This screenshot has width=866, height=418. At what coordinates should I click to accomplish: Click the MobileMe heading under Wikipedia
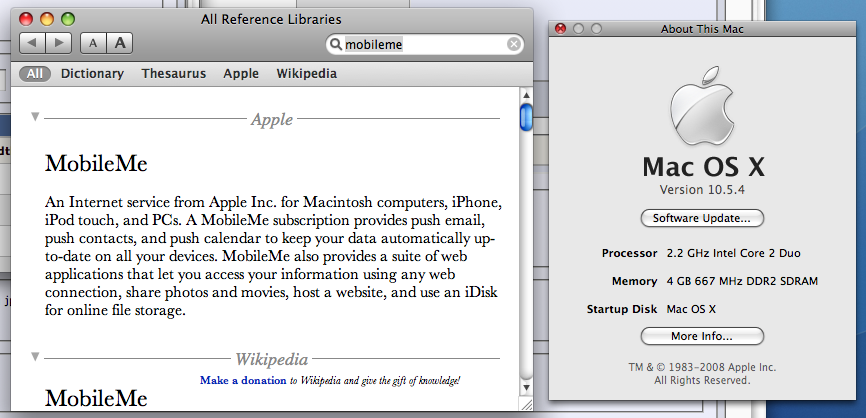[97, 398]
